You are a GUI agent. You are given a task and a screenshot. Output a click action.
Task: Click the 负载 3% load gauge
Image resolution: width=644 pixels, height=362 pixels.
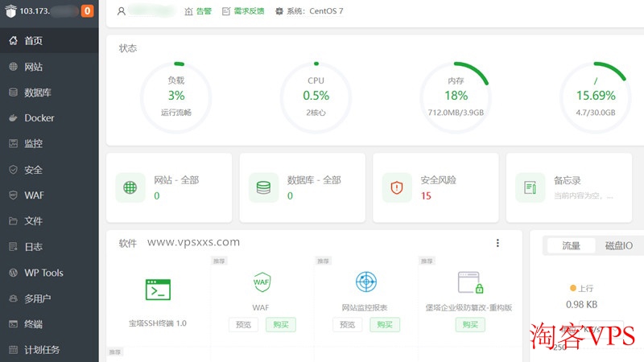(176, 97)
